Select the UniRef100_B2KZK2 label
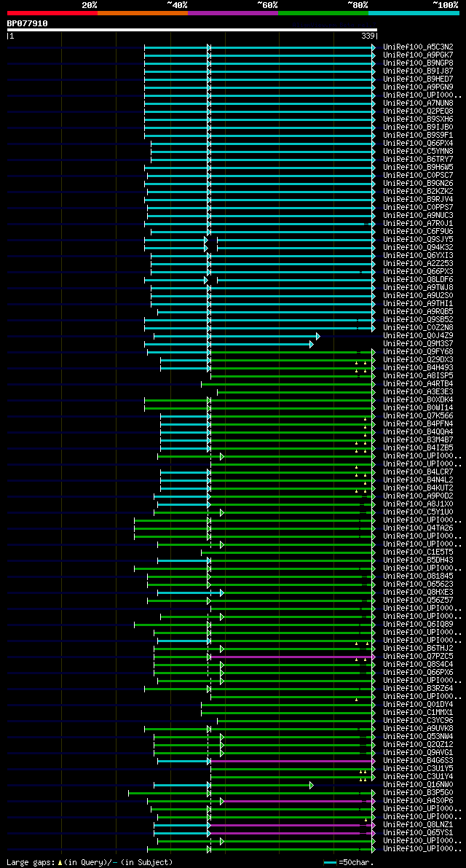 418,192
